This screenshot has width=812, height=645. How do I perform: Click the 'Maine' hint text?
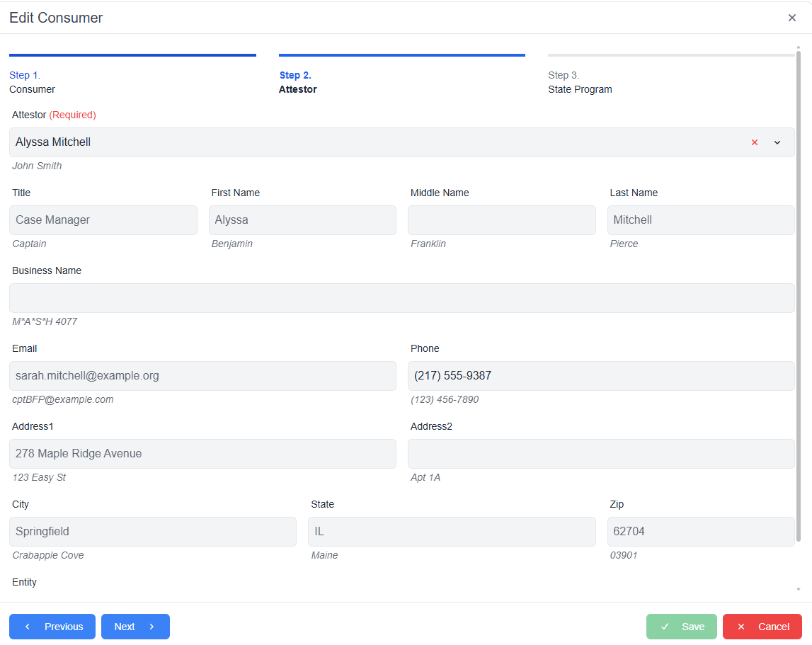pos(324,555)
